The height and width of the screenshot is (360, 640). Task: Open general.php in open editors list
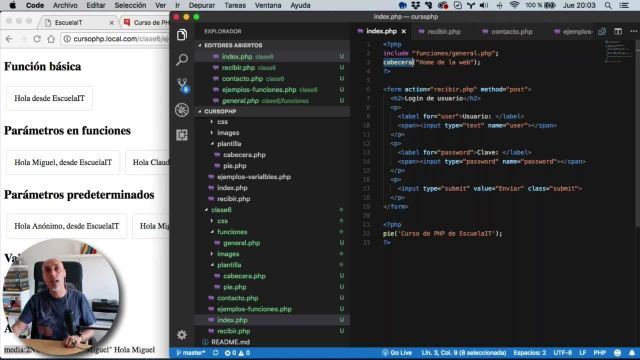click(272, 101)
